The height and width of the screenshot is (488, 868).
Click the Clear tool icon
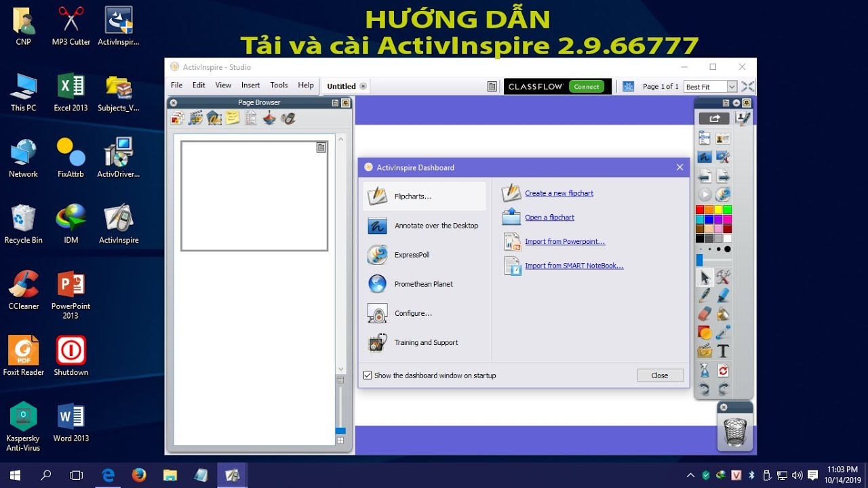(705, 370)
